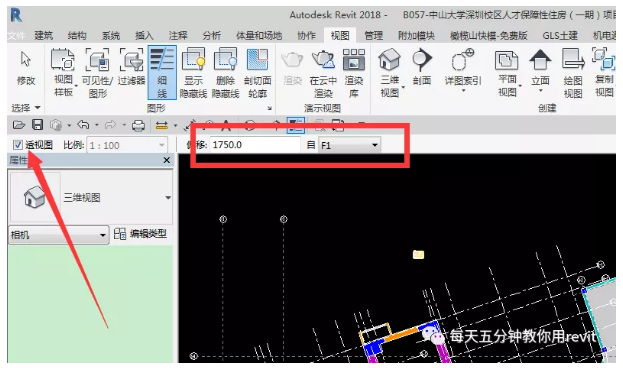
Task: Click the grayed 渲染 render teapot
Action: coord(292,67)
